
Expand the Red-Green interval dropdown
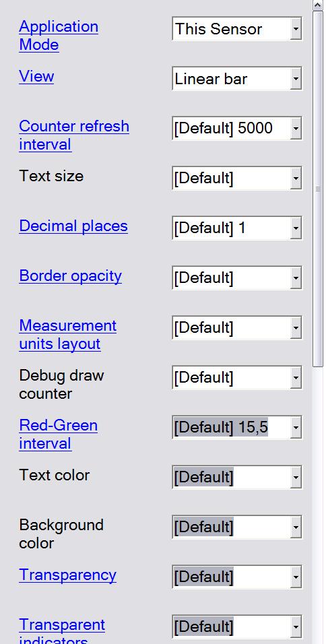237,427
